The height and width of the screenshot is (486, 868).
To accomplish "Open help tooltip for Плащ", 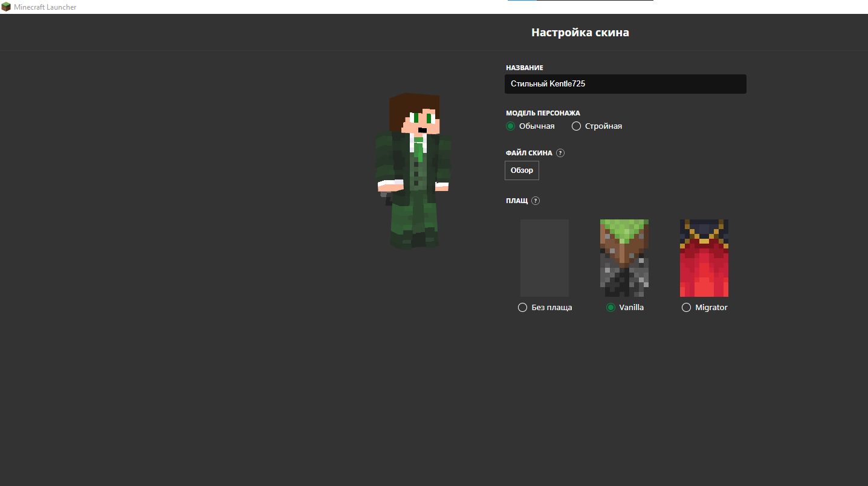I will point(536,201).
